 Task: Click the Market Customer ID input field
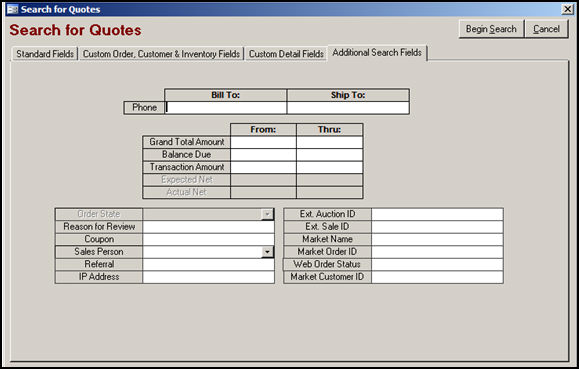(x=438, y=277)
